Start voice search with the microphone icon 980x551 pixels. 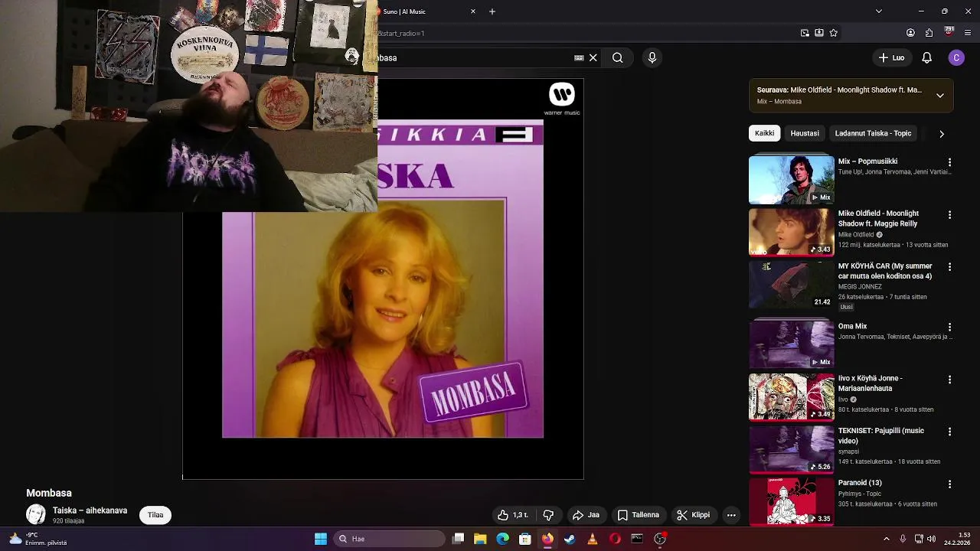[652, 57]
